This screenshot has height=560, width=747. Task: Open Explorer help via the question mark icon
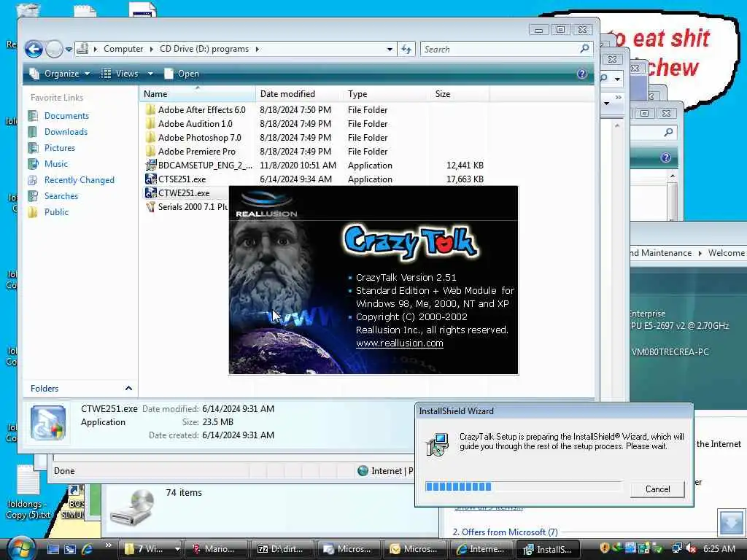pyautogui.click(x=581, y=74)
